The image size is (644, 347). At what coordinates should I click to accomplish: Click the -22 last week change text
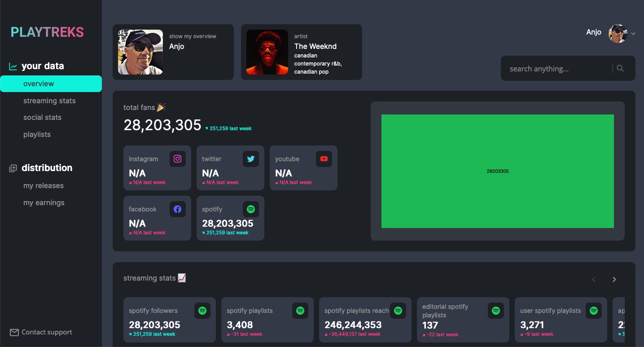[x=442, y=334]
